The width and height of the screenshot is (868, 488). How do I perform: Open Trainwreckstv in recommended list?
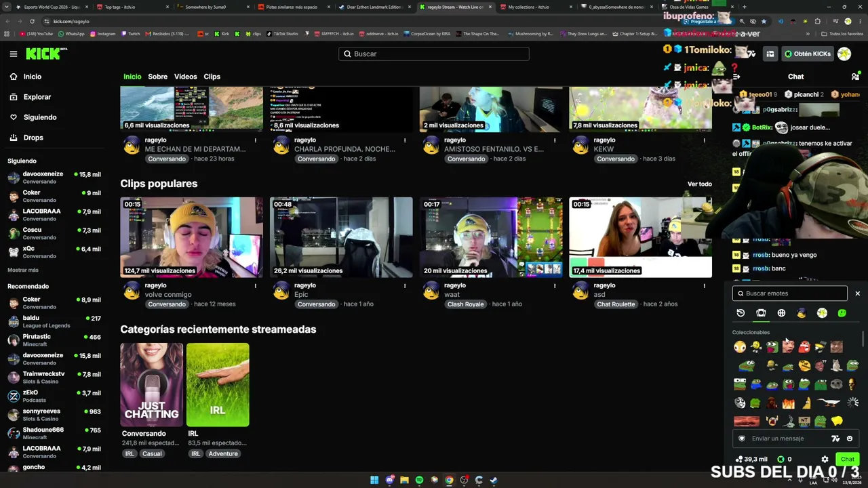(54, 378)
